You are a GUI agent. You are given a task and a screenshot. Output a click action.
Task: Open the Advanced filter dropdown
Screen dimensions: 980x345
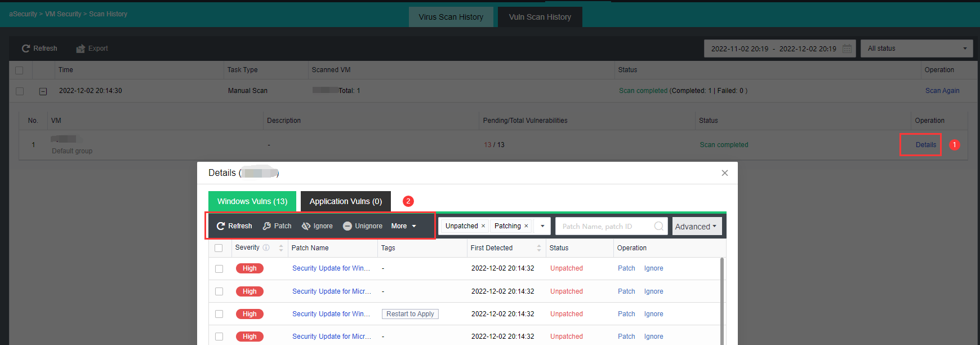696,227
